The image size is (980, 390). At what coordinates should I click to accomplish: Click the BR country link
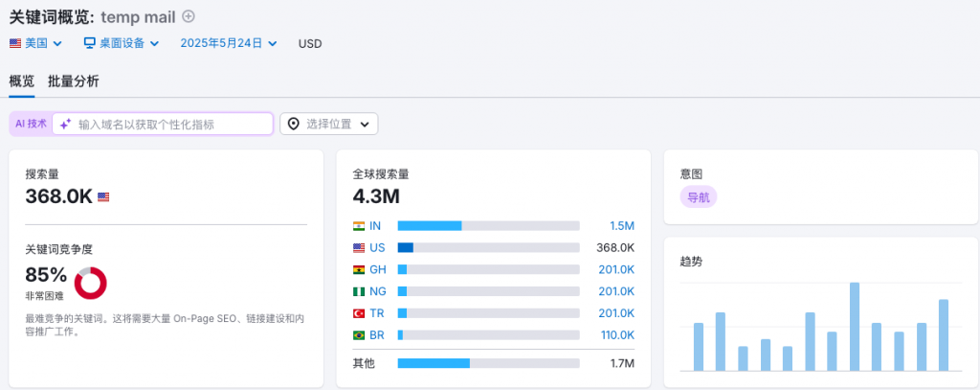(x=377, y=335)
